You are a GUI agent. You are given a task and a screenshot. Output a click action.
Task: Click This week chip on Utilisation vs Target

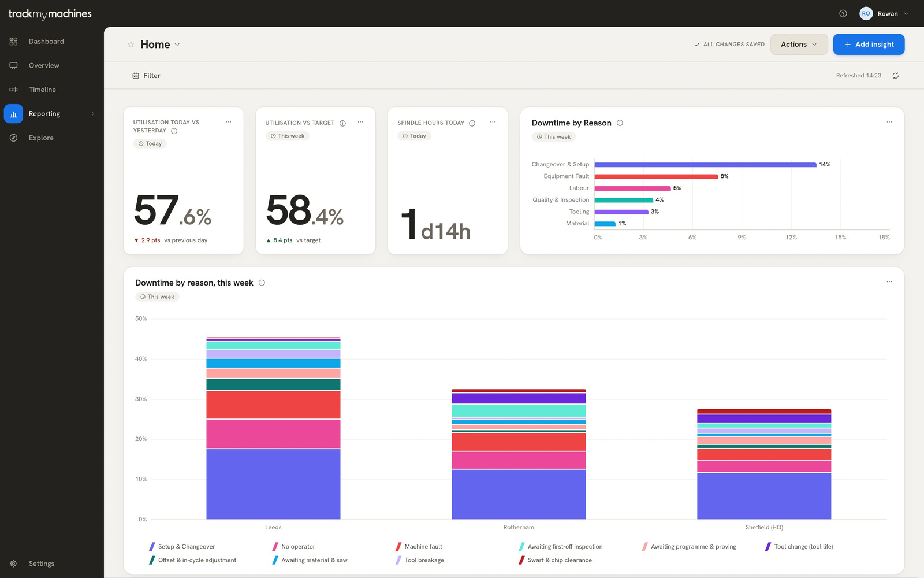[288, 136]
